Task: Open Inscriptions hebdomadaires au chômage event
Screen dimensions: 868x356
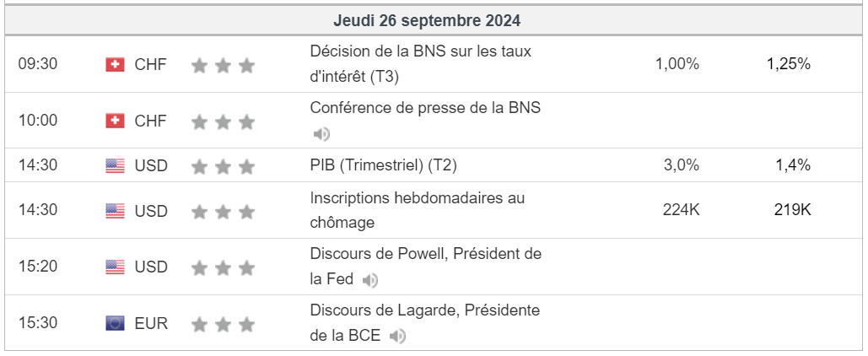Action: [x=417, y=198]
